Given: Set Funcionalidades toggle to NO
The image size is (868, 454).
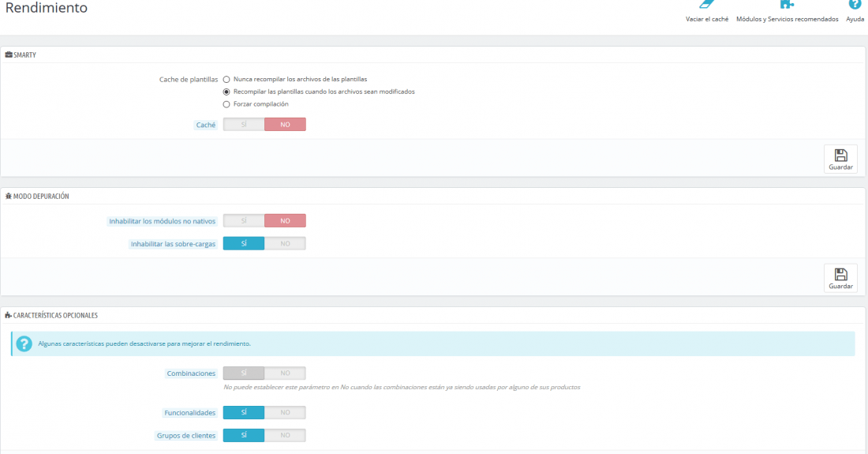Looking at the screenshot, I should 285,412.
